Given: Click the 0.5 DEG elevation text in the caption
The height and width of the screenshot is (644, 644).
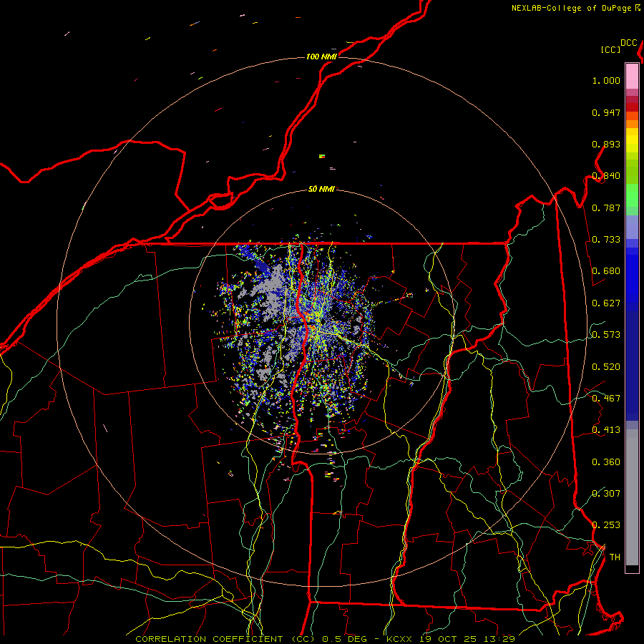Looking at the screenshot, I should click(x=344, y=639).
